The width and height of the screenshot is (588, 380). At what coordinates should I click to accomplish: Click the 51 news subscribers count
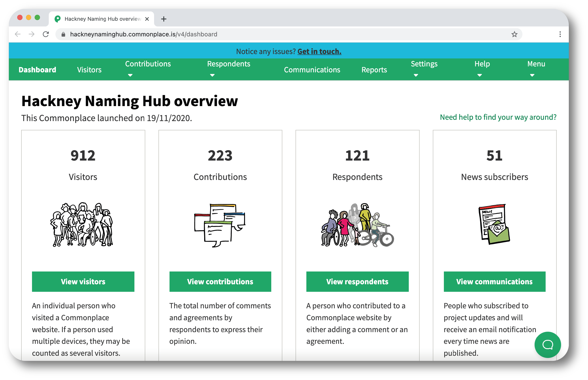click(494, 156)
